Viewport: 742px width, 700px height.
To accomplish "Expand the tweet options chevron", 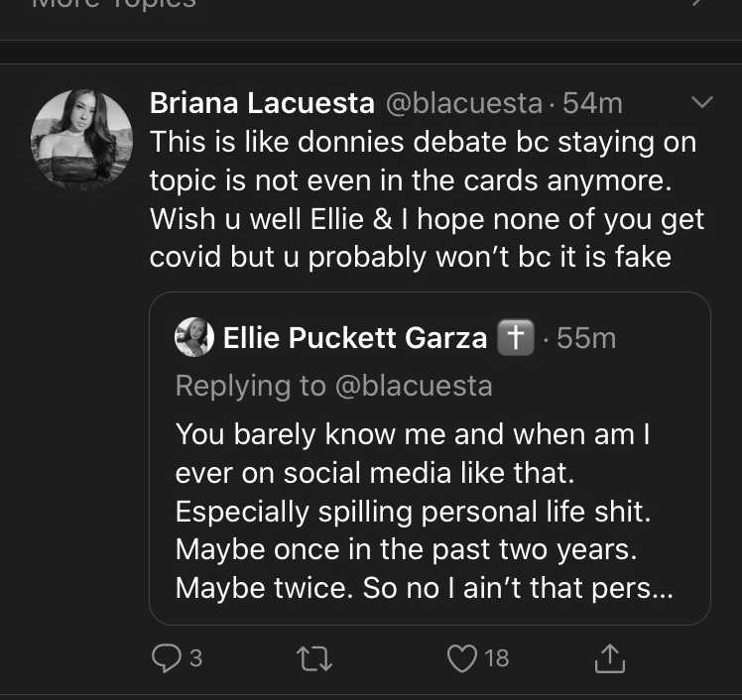I will click(701, 102).
